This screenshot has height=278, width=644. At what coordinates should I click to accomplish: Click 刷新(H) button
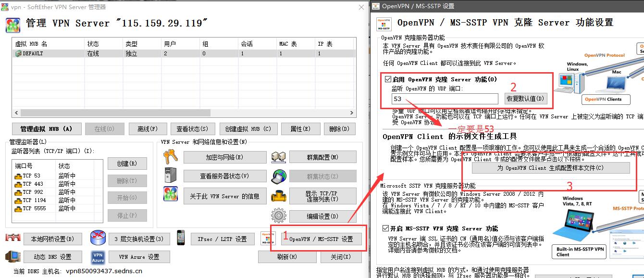tap(287, 257)
